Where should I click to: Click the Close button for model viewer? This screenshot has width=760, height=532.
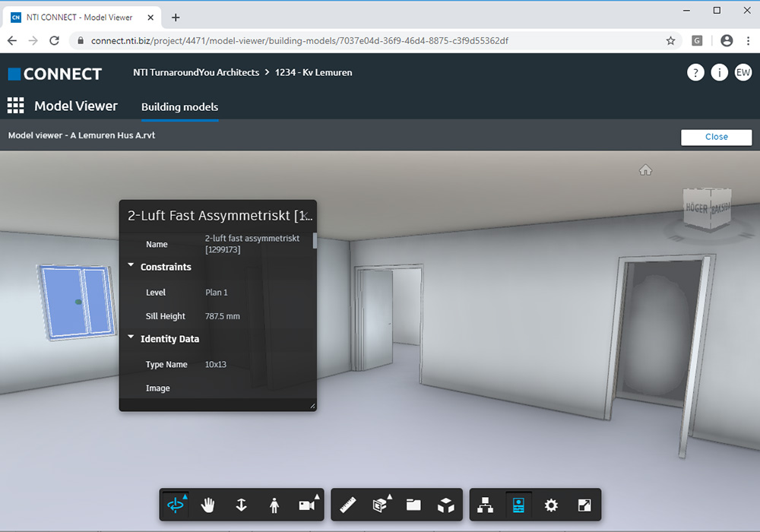point(716,137)
